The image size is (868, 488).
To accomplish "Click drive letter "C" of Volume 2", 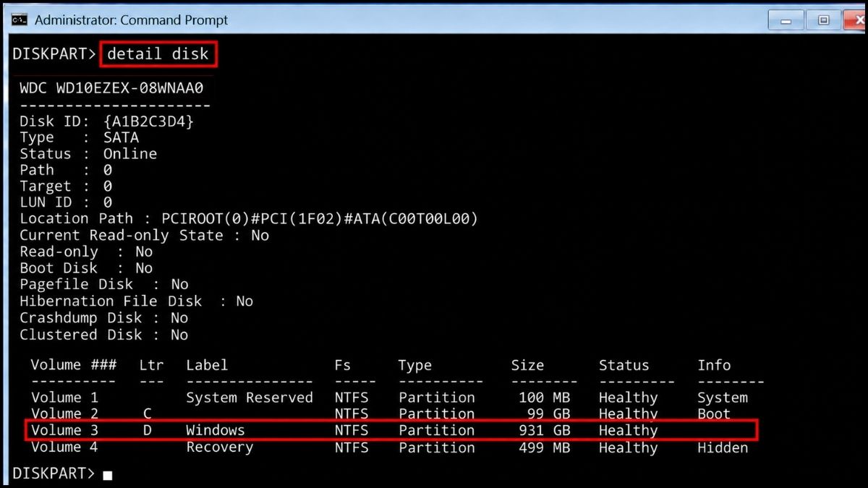I will 148,414.
